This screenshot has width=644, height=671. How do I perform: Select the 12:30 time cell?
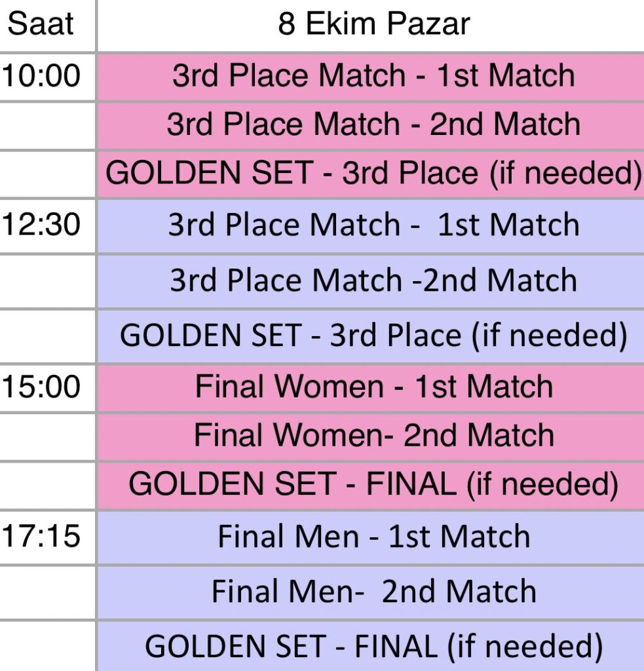click(41, 225)
